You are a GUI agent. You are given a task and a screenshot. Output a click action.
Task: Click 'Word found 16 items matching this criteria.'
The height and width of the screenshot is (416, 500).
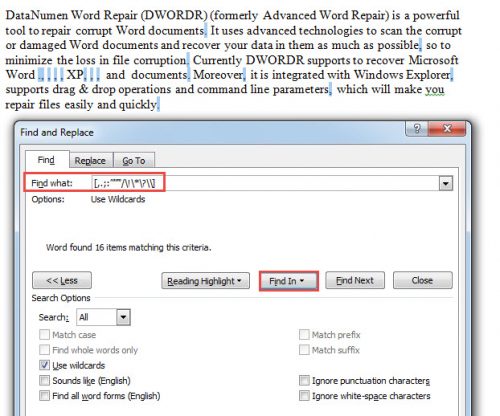tap(128, 248)
